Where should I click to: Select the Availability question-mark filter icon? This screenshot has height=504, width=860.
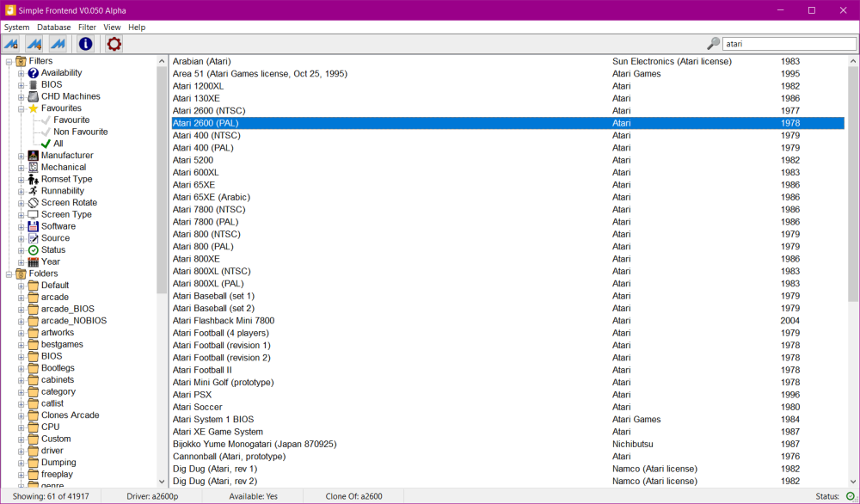pos(34,73)
